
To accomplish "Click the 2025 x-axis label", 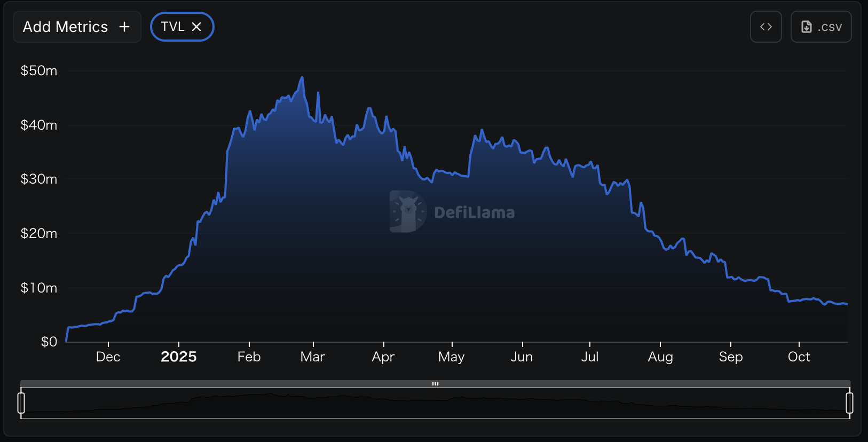I will [179, 357].
